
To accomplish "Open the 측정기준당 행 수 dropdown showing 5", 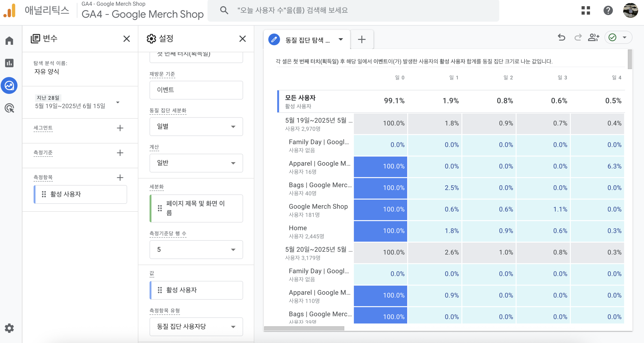I will coord(196,249).
